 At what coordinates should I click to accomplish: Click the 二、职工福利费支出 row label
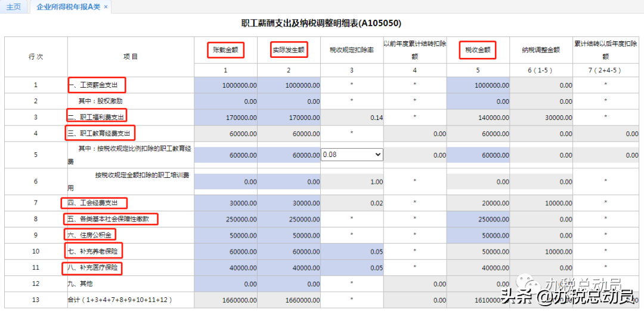[97, 118]
